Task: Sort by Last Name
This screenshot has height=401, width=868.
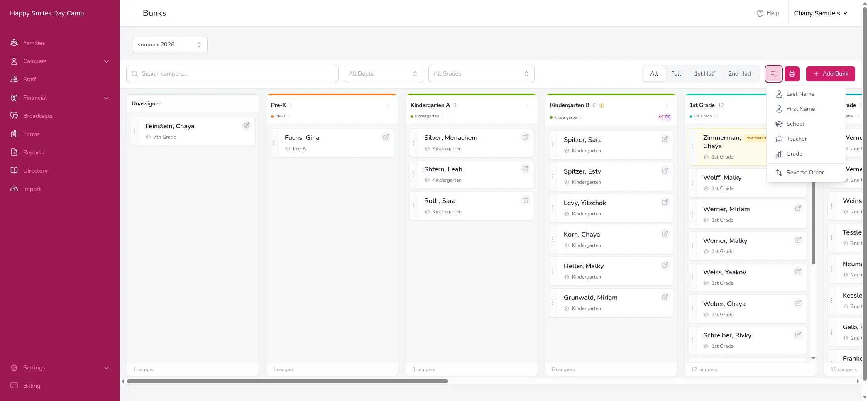Action: pos(806,94)
